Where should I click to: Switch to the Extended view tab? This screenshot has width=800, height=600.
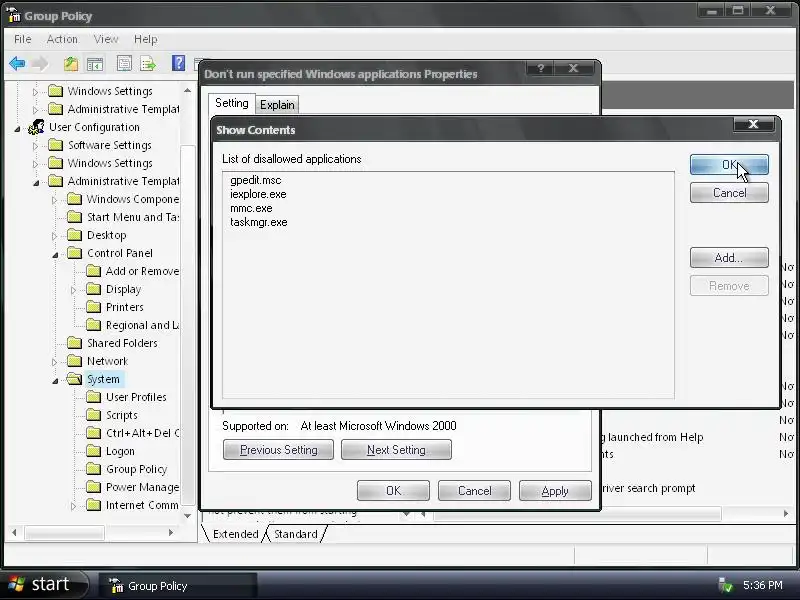(235, 534)
